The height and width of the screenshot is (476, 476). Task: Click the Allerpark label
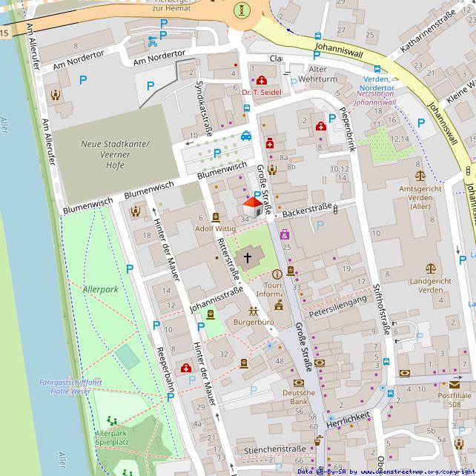click(101, 288)
